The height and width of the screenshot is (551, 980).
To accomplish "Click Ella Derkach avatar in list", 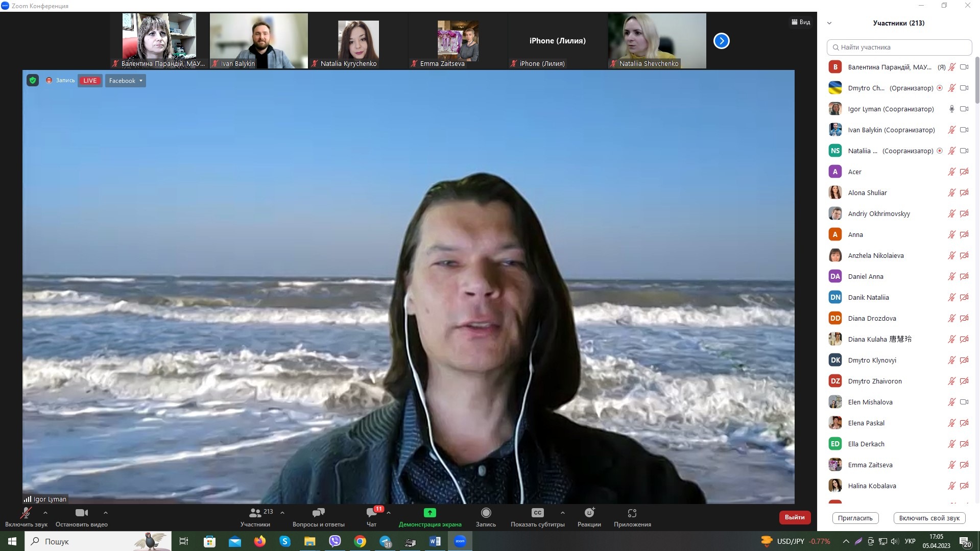I will (x=835, y=444).
